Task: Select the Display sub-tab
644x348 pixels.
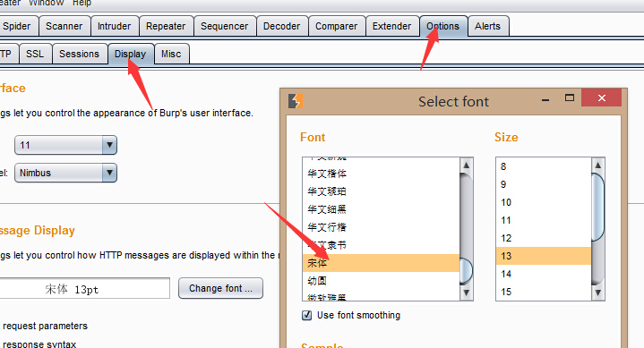Action: coord(131,54)
